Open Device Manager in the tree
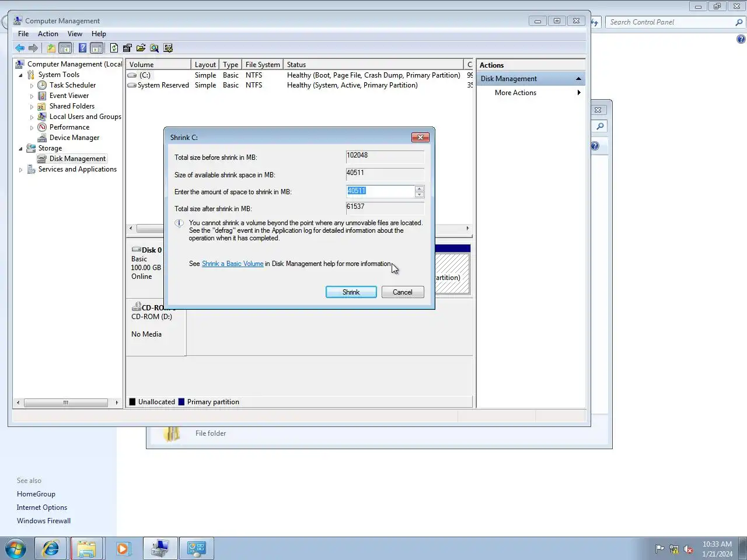747x560 pixels. [x=74, y=138]
